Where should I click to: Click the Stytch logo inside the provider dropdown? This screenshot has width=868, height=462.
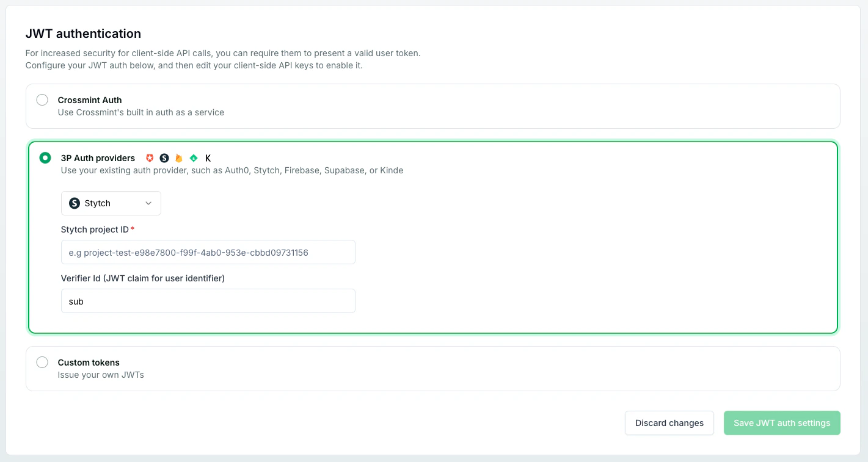click(x=73, y=203)
